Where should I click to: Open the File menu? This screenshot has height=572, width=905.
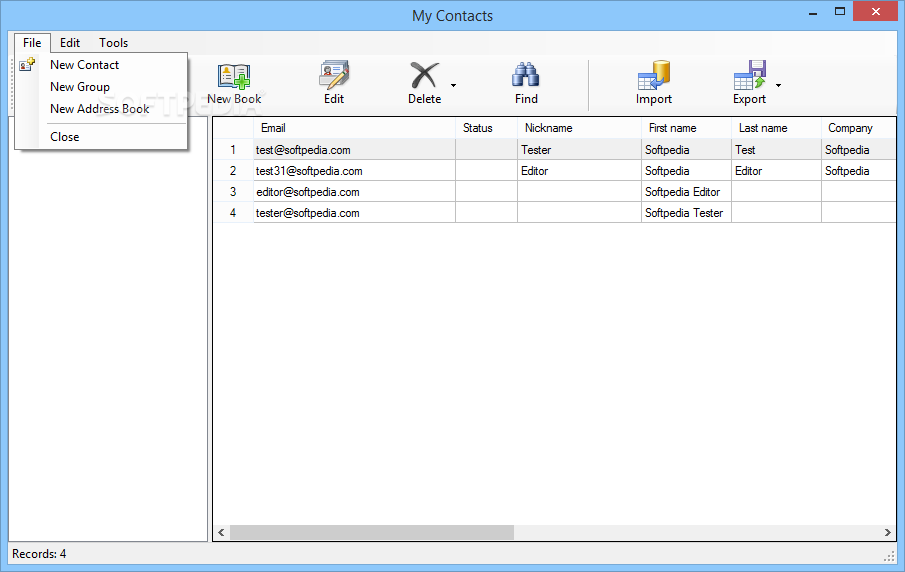32,43
